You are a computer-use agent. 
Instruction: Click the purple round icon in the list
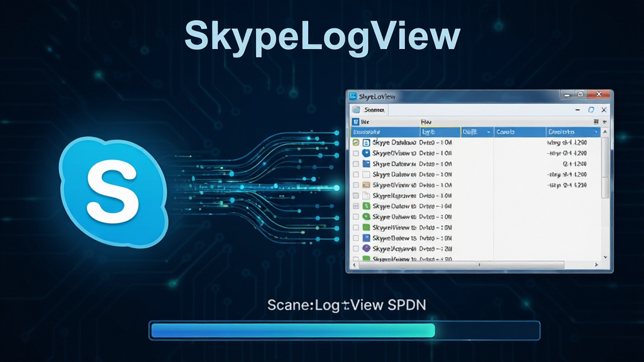[366, 248]
